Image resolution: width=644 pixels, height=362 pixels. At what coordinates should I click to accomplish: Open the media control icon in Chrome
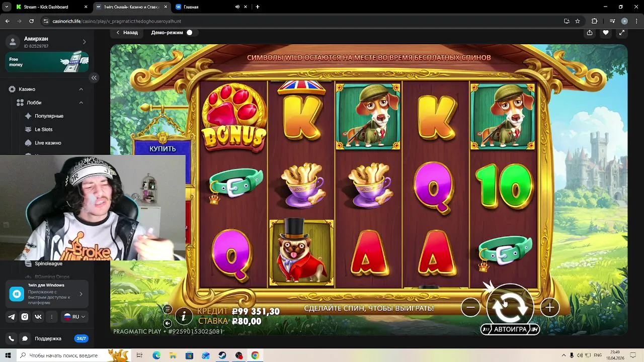click(612, 21)
